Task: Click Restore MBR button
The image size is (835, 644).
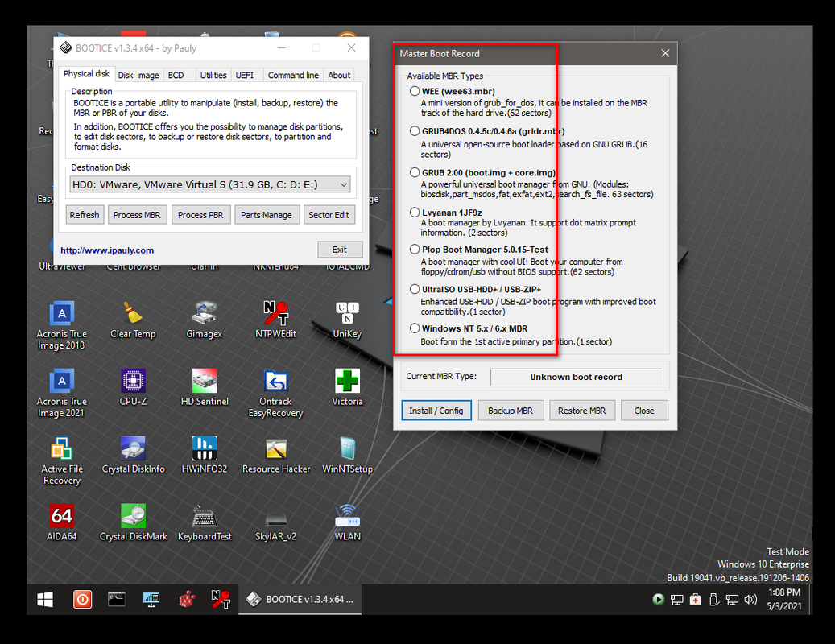Action: pyautogui.click(x=581, y=411)
